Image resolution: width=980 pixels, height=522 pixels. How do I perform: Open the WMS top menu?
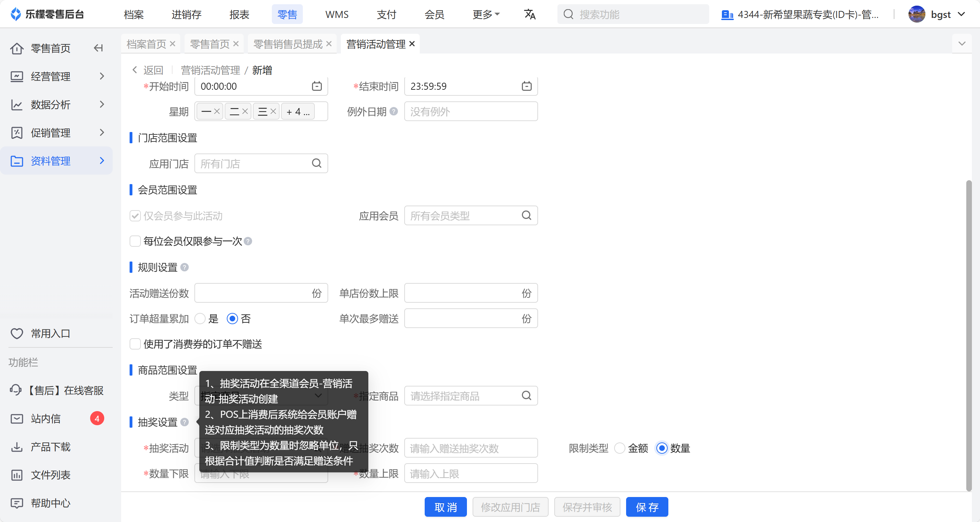pos(337,14)
